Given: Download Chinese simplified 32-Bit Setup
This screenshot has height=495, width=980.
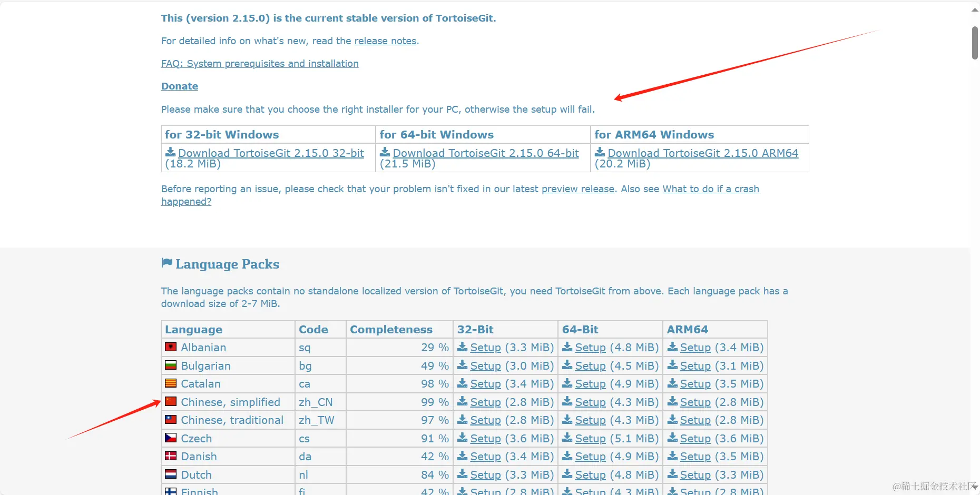Looking at the screenshot, I should 485,402.
